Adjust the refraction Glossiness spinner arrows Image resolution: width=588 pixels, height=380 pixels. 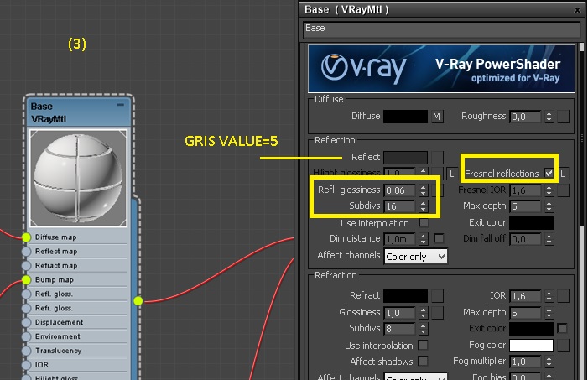(x=423, y=313)
